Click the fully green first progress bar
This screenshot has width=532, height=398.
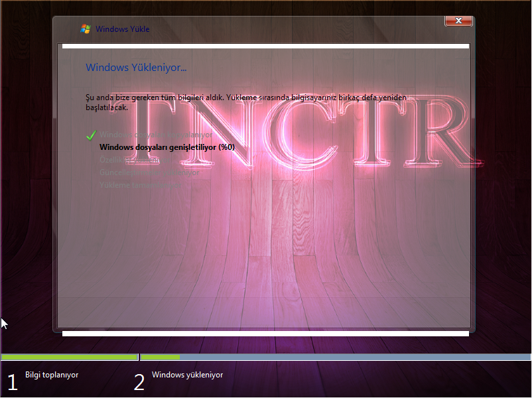[x=69, y=358]
